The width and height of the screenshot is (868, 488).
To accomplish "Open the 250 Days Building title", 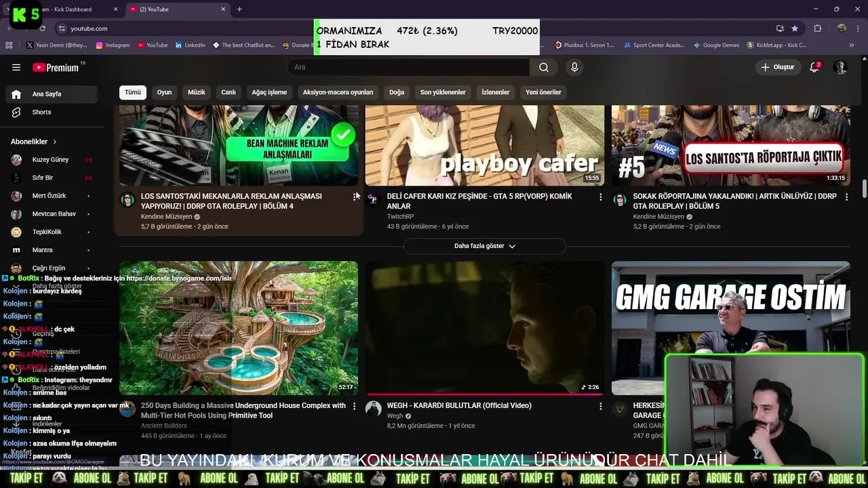I will click(x=243, y=411).
